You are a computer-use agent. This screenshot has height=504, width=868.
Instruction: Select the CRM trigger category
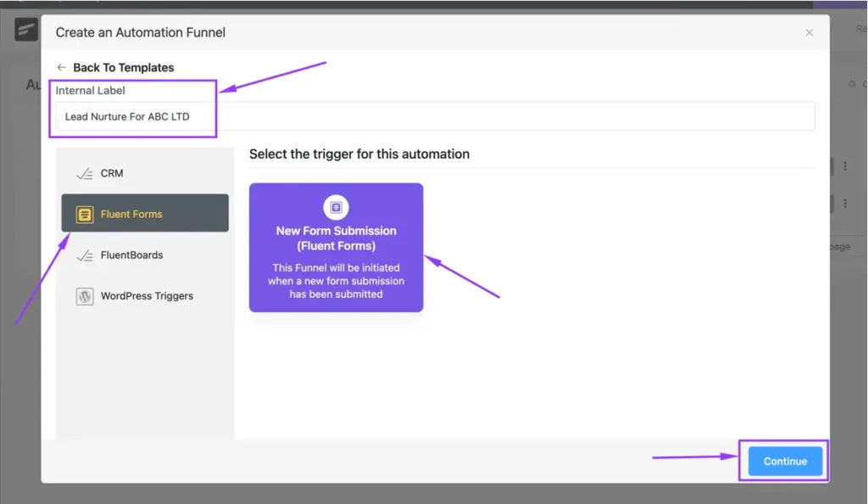pyautogui.click(x=145, y=173)
